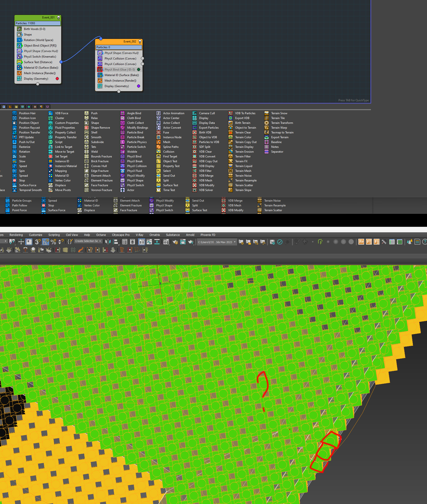
Task: Toggle Event_001 lightbulb on/off
Action: tap(58, 18)
